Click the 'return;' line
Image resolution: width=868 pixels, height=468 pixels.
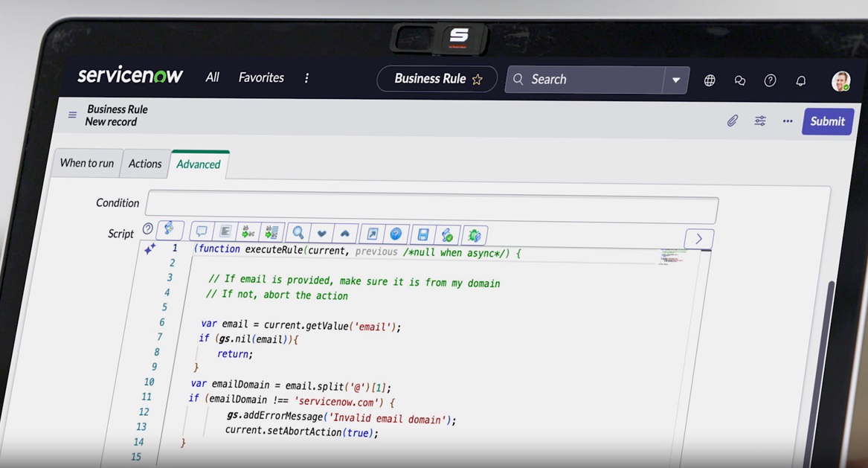(235, 353)
